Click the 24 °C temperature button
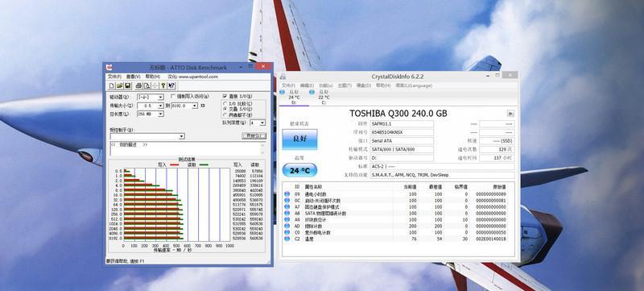This screenshot has height=291, width=644. tap(299, 170)
